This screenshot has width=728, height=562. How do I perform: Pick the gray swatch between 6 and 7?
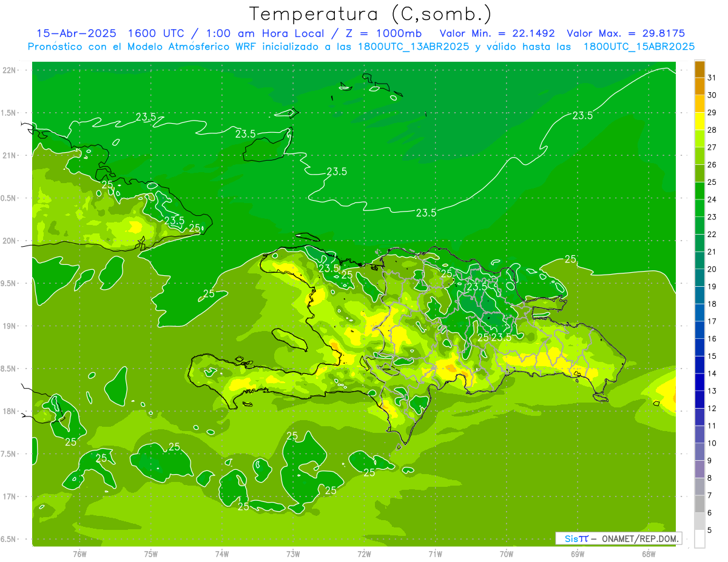(699, 504)
